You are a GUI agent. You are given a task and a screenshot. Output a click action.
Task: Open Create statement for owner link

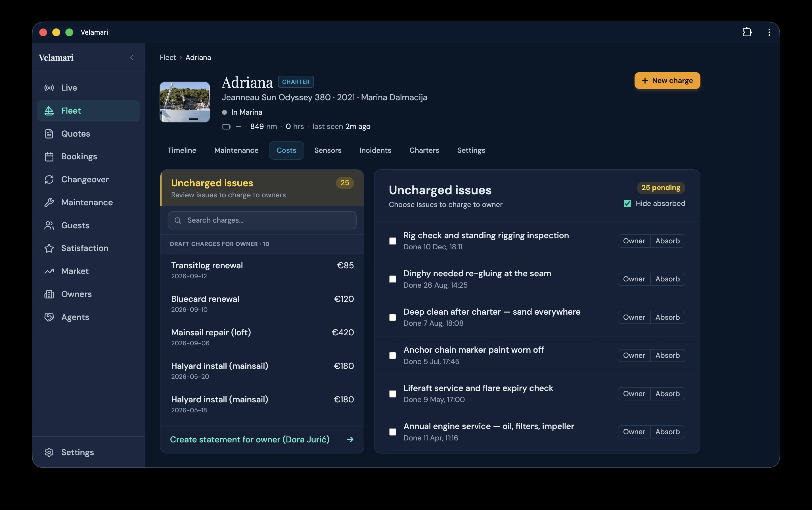(x=262, y=440)
